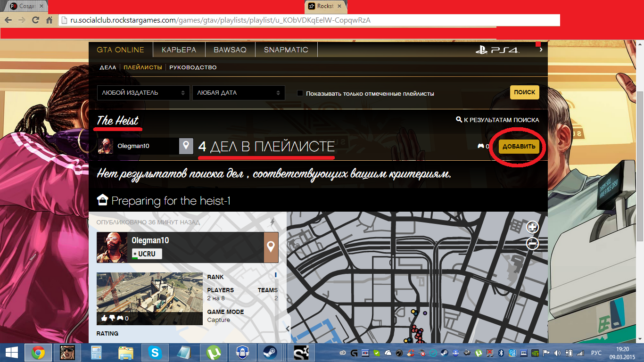The width and height of the screenshot is (644, 362).
Task: Open Skype from the taskbar
Action: coord(154,353)
